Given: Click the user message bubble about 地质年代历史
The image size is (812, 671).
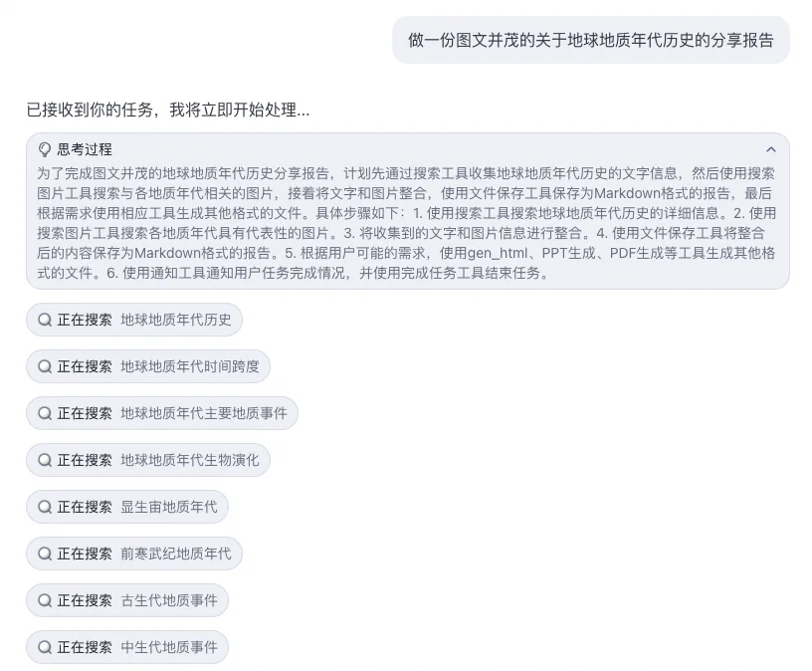Looking at the screenshot, I should pos(591,40).
